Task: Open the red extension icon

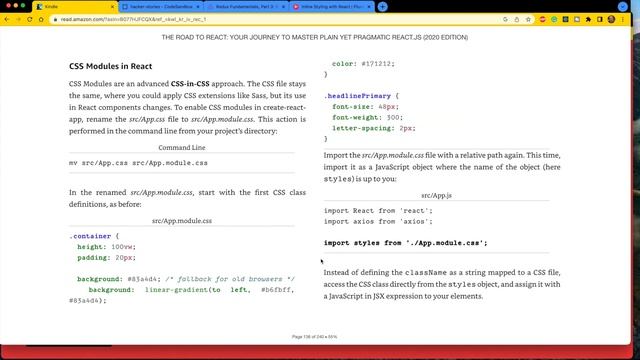Action: click(x=542, y=19)
